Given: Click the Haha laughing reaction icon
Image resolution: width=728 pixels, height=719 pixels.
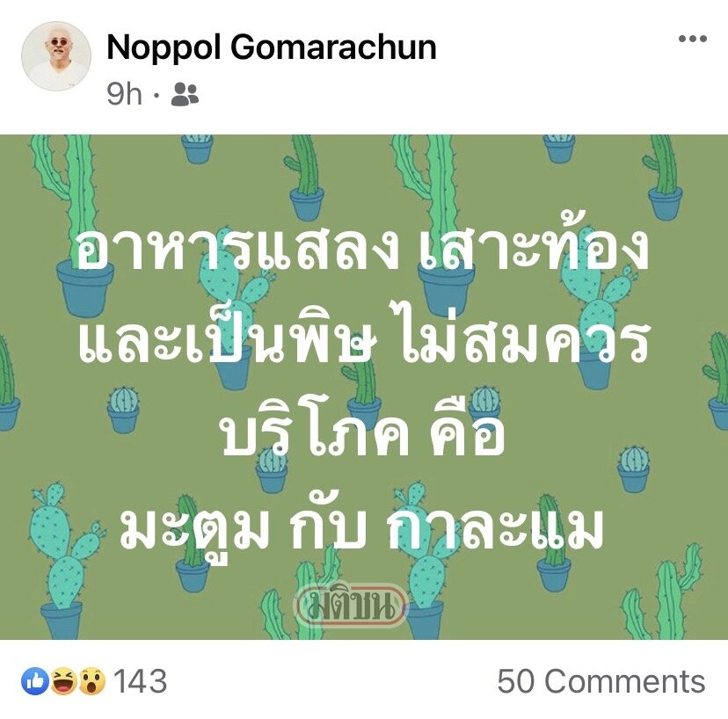Looking at the screenshot, I should coord(63,681).
